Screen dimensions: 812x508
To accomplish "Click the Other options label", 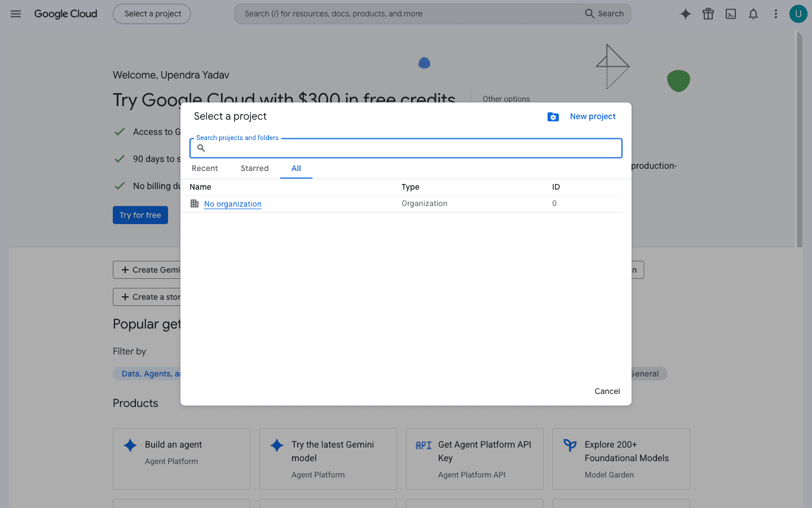I will [x=506, y=99].
